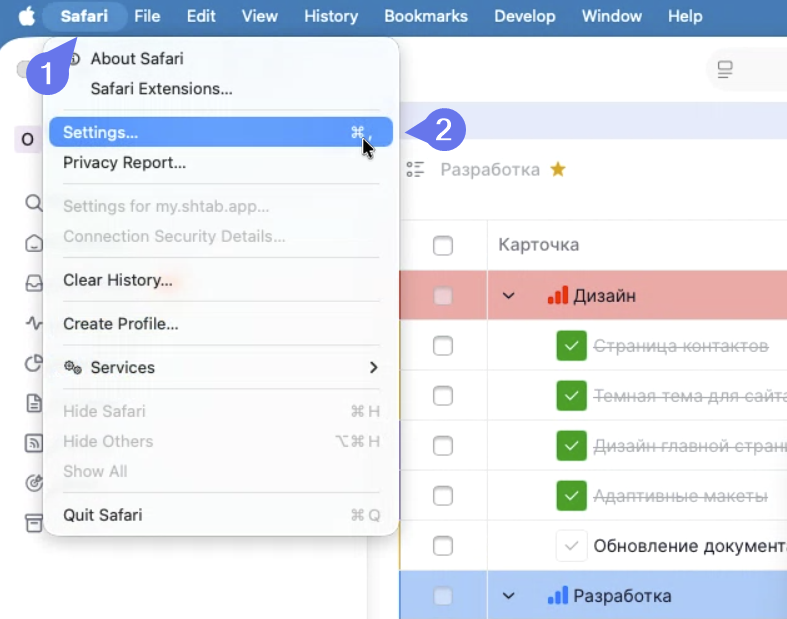Click the document icon in left sidebar
The width and height of the screenshot is (787, 619).
[34, 403]
